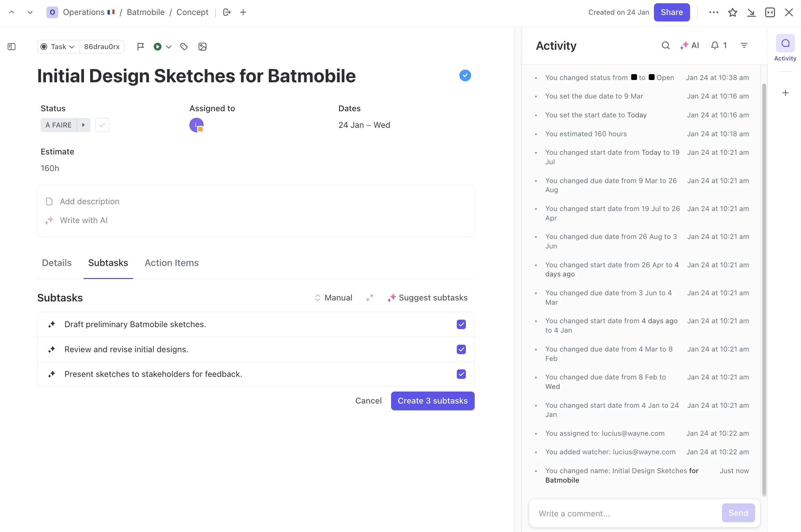
Task: Expand subtasks with the fullscreen arrows icon
Action: tap(370, 298)
